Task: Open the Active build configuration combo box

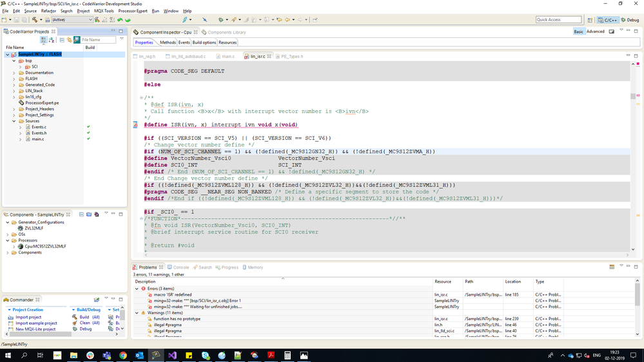Action: (72, 20)
